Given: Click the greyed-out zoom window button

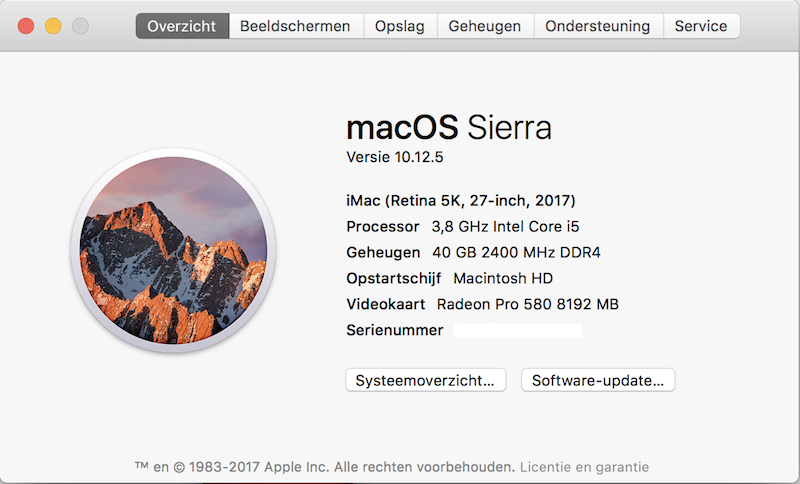Looking at the screenshot, I should click(80, 27).
